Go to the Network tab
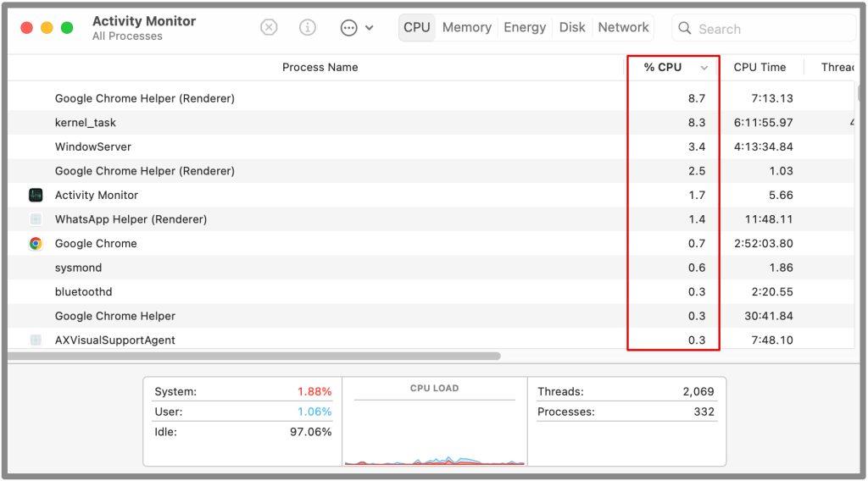 [x=623, y=27]
